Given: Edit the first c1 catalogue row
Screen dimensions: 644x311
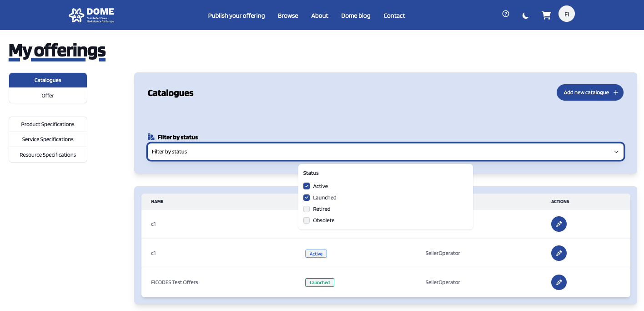Looking at the screenshot, I should pyautogui.click(x=558, y=224).
